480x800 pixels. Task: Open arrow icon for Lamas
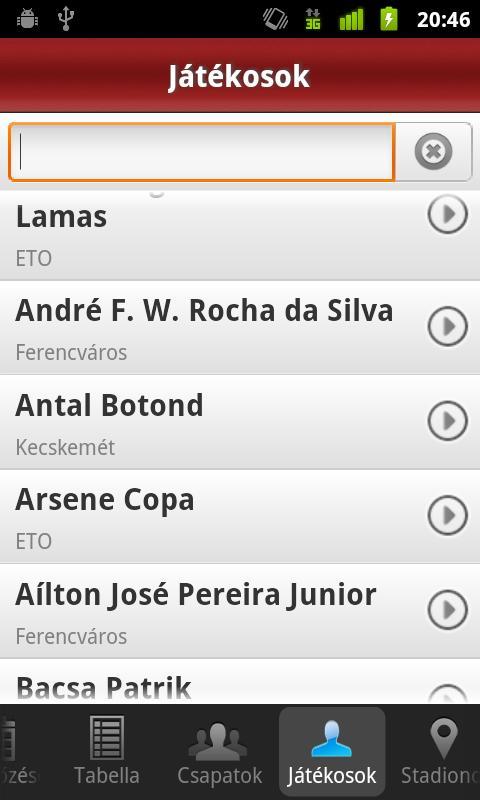point(447,215)
